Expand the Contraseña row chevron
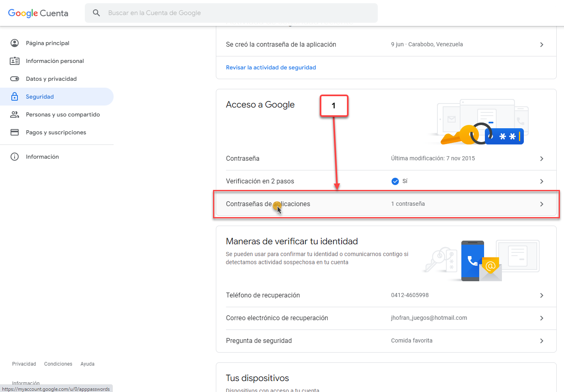The image size is (564, 392). (542, 159)
